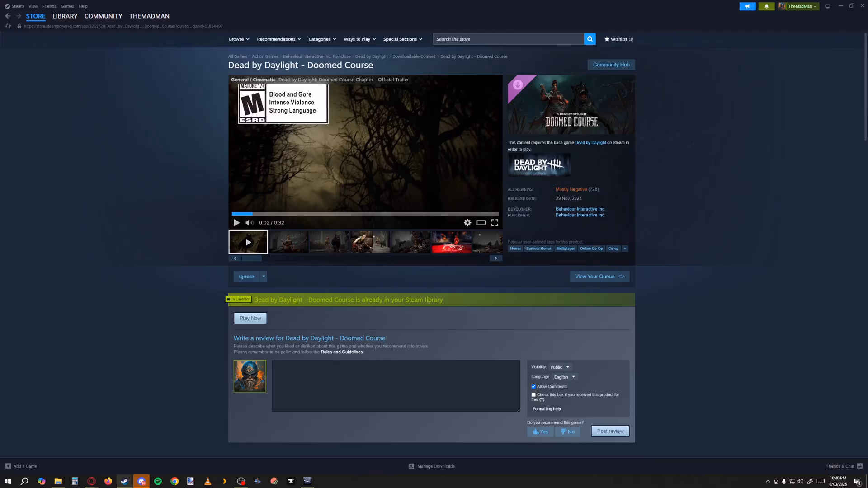Toggle theater mode video icon
Image resolution: width=868 pixels, height=488 pixels.
point(481,223)
